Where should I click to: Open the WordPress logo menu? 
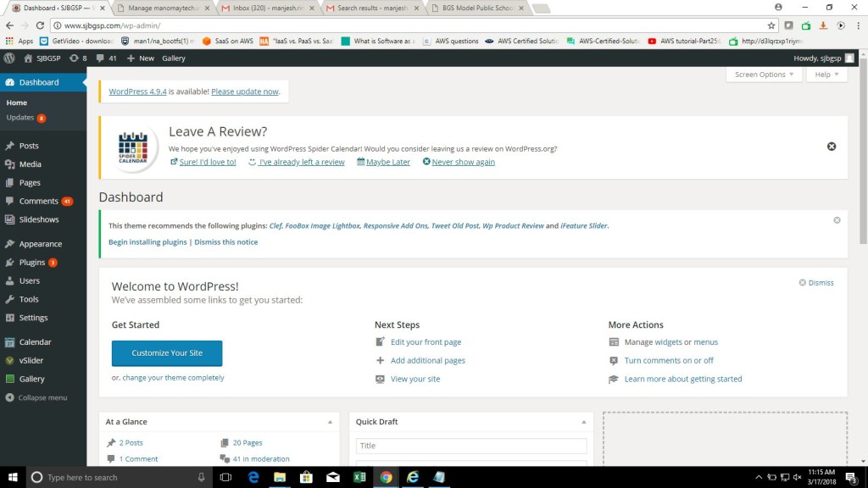click(x=9, y=58)
